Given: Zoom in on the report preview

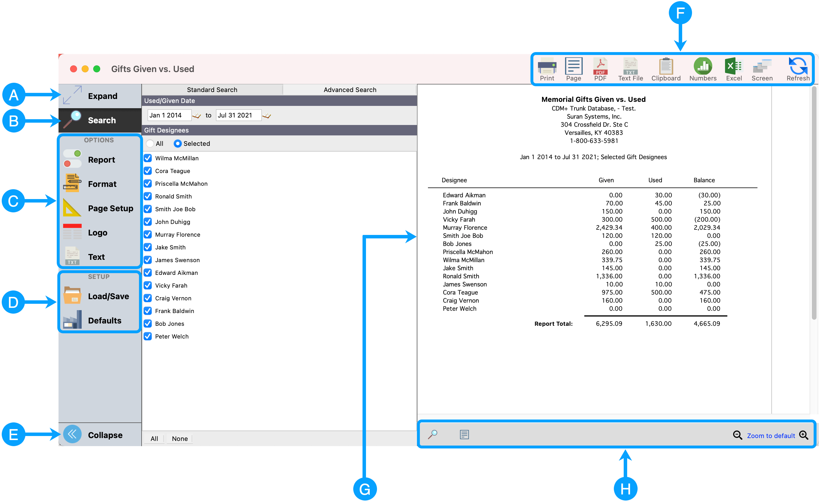Looking at the screenshot, I should tap(804, 435).
